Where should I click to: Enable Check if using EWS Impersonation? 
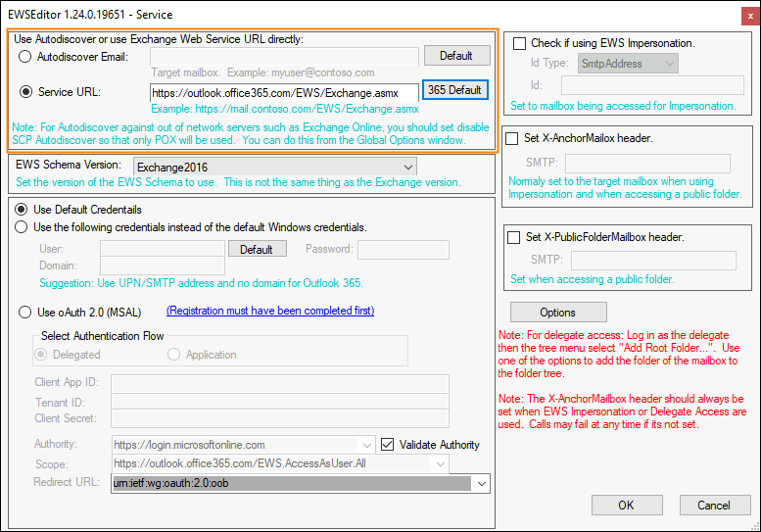point(519,43)
